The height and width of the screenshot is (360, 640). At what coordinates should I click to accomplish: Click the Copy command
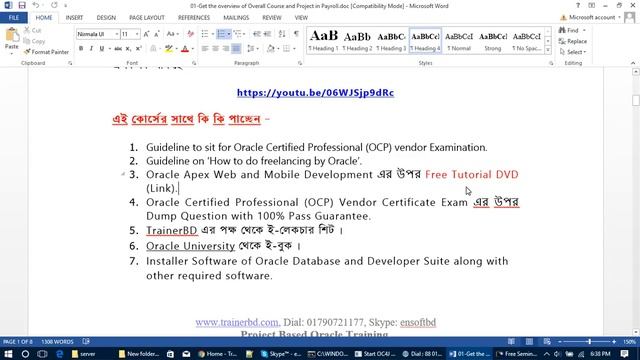(34, 41)
